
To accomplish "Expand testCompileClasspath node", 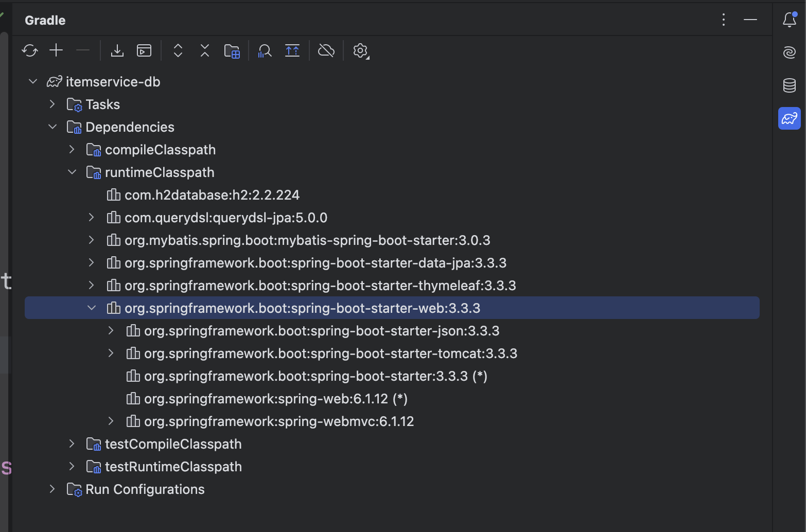I will [72, 444].
